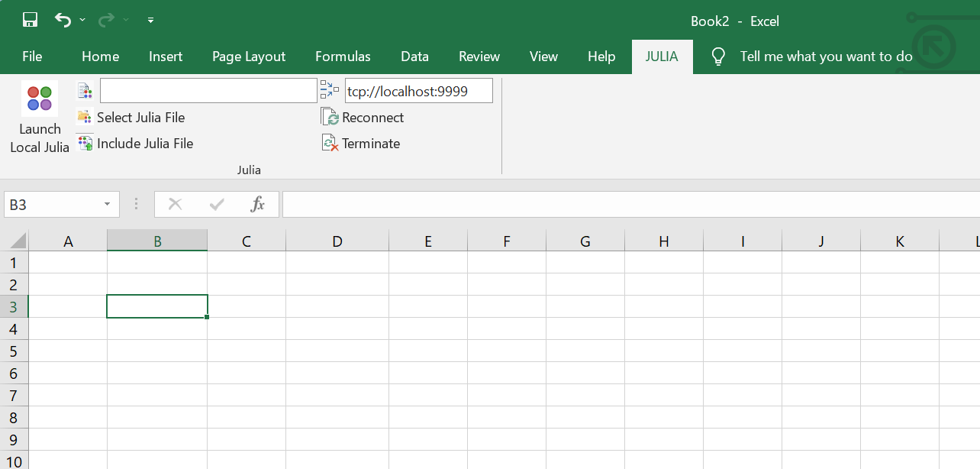The height and width of the screenshot is (469, 980).
Task: Select column C header
Action: click(247, 241)
